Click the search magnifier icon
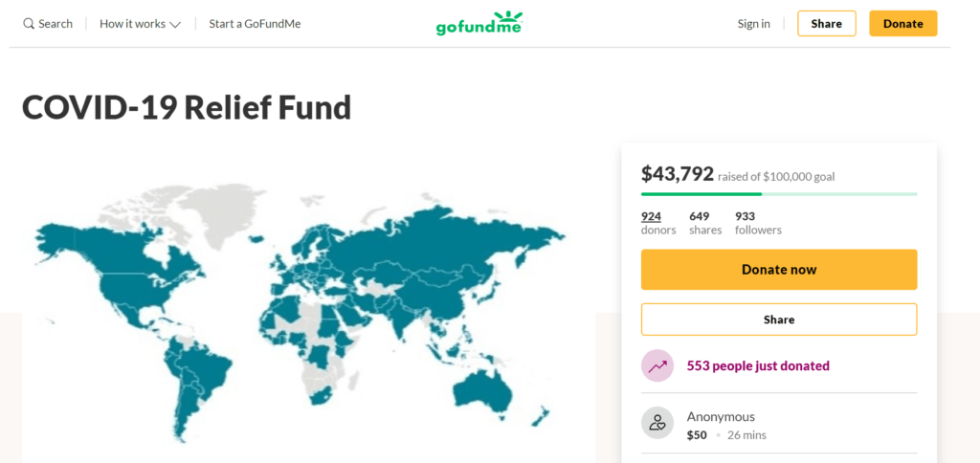Image resolution: width=980 pixels, height=463 pixels. pyautogui.click(x=29, y=24)
